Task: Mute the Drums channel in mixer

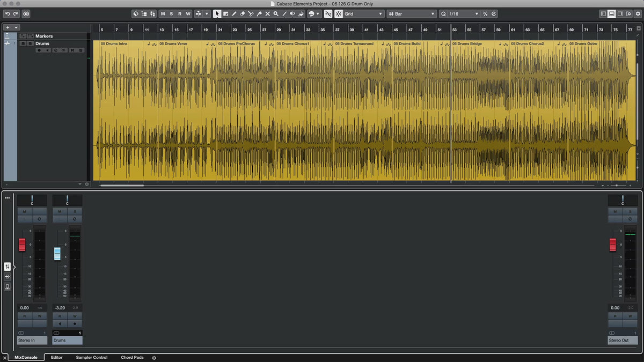Action: [x=60, y=212]
